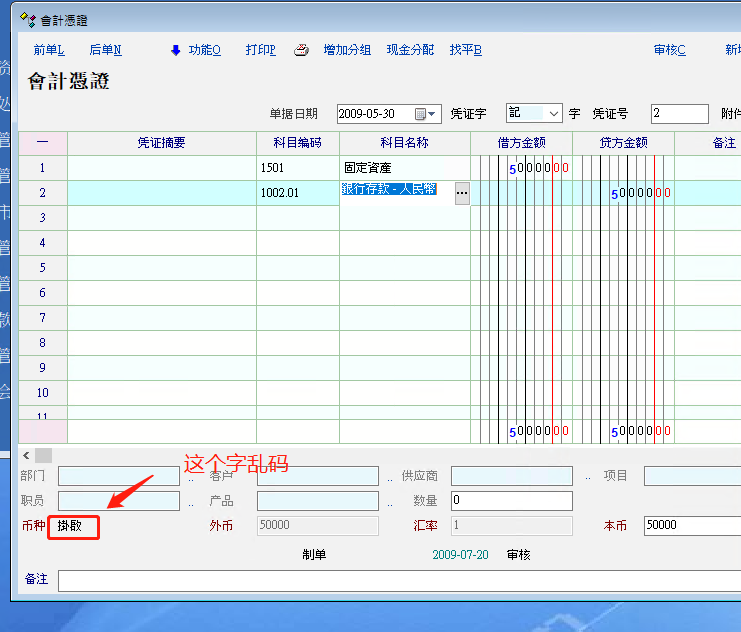Click the 数量 input field

point(511,501)
